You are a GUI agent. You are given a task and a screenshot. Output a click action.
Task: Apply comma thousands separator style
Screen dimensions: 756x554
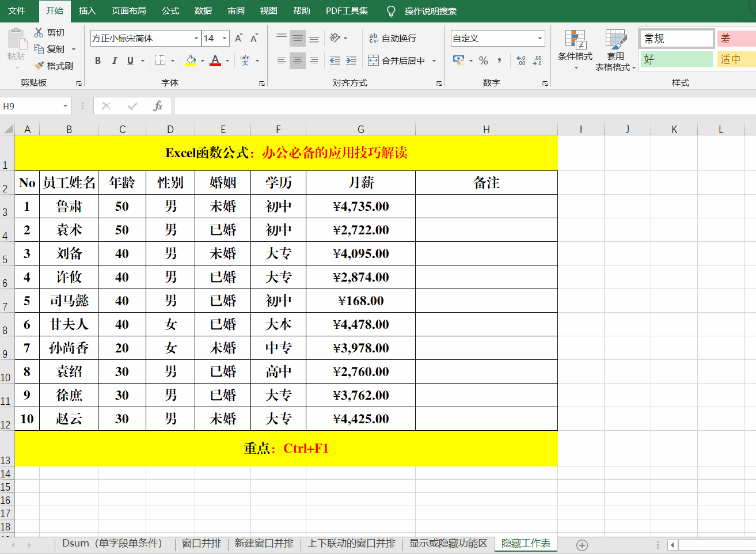(499, 60)
